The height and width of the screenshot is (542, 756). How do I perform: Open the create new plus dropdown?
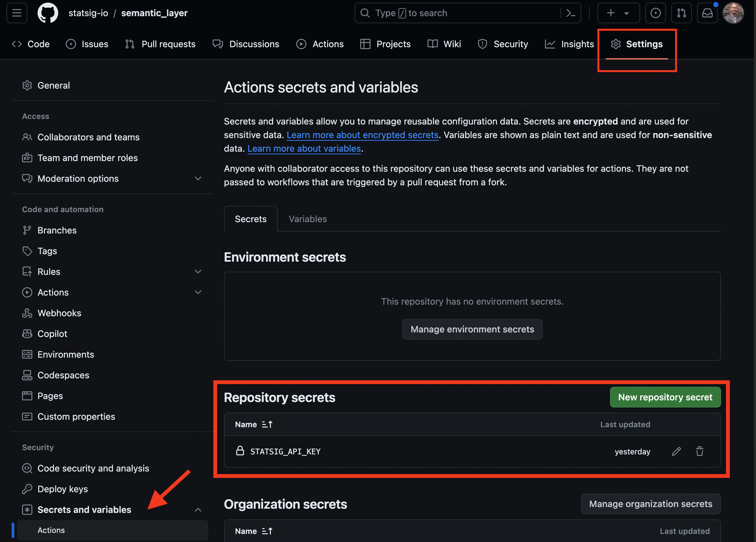click(618, 13)
